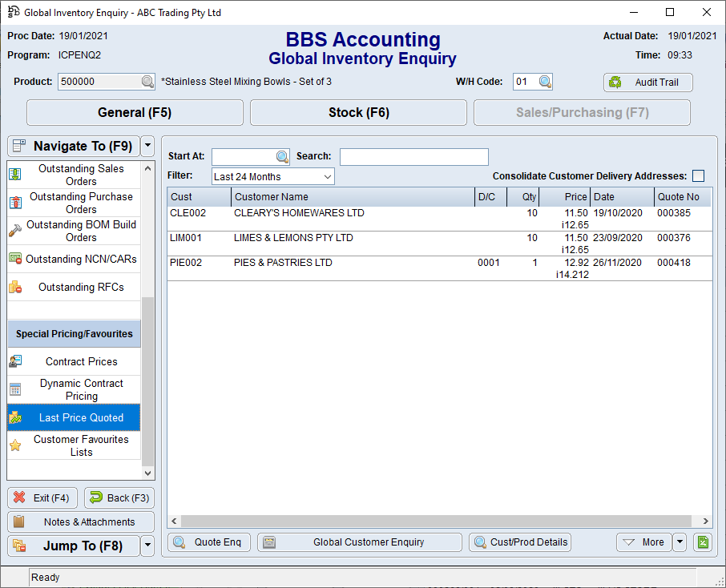Click the Audit Trail button
Screen dimensions: 726x588
647,83
